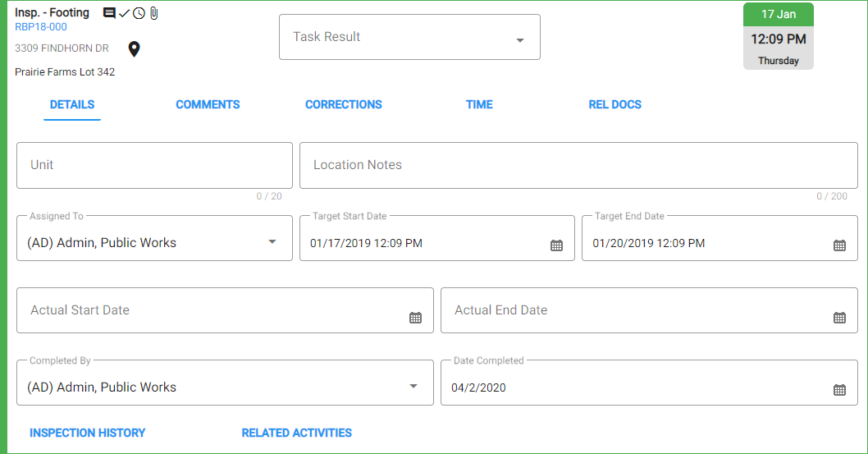Screen dimensions: 868x454
Task: Open Related Activities
Action: 297,433
